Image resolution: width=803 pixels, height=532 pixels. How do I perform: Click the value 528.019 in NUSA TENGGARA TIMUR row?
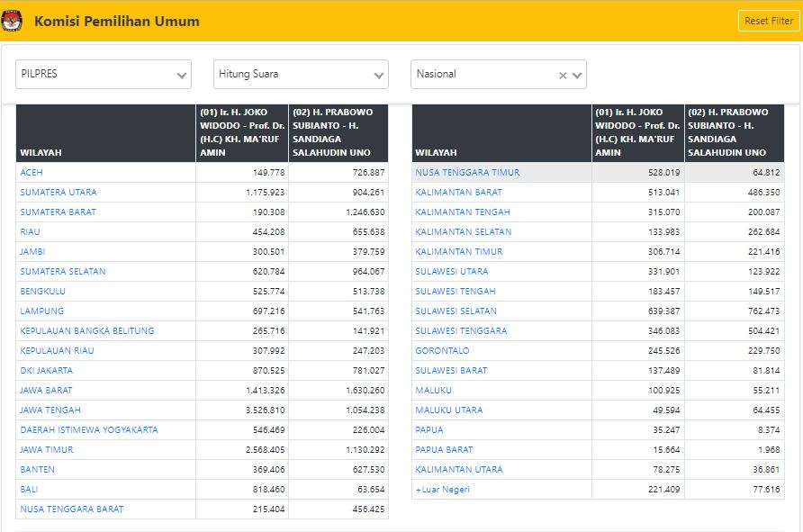pos(663,173)
